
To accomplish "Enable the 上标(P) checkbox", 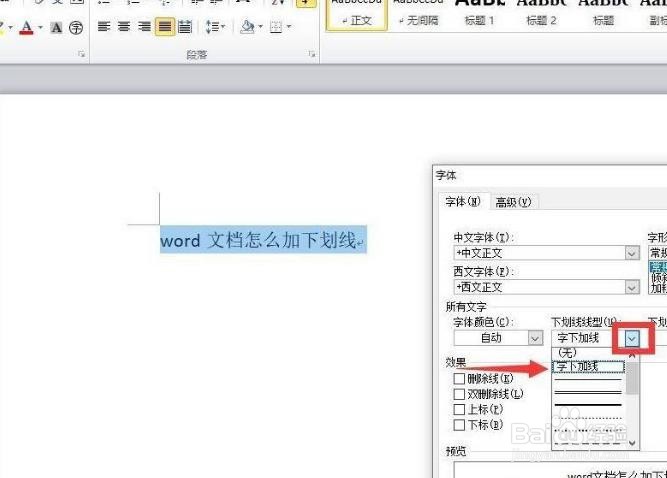I will point(459,409).
